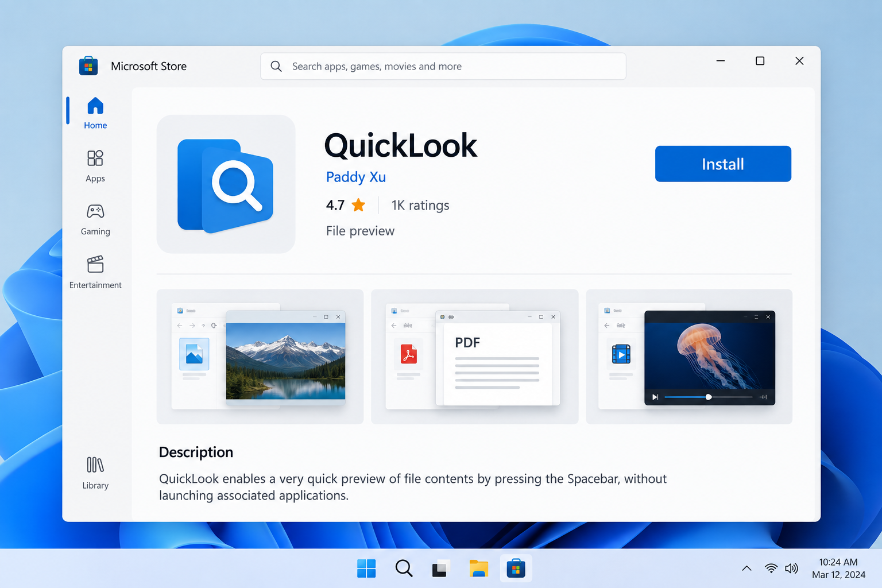The height and width of the screenshot is (588, 882).
Task: Click the Microsoft Store logo icon
Action: pos(88,66)
